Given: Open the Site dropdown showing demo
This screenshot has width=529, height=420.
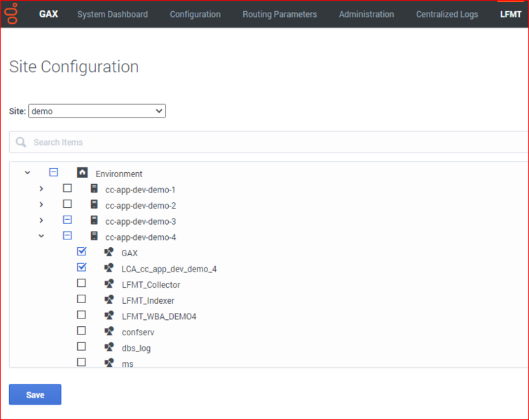Looking at the screenshot, I should click(97, 111).
